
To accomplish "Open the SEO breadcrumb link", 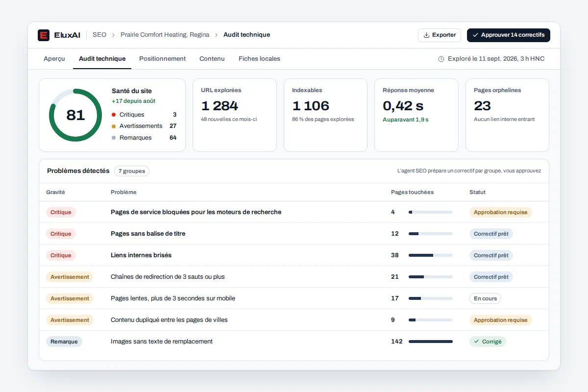I will pos(99,35).
